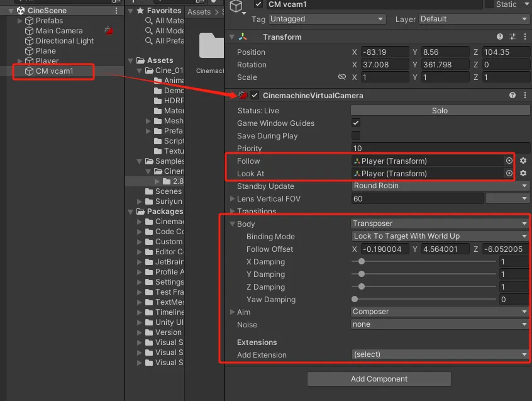This screenshot has width=532, height=401.
Task: Open the Tag dropdown showing Untagged
Action: 327,19
